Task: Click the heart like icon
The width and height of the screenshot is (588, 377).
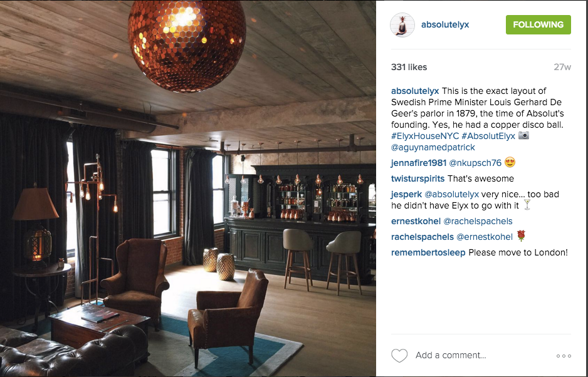Action: [x=399, y=355]
